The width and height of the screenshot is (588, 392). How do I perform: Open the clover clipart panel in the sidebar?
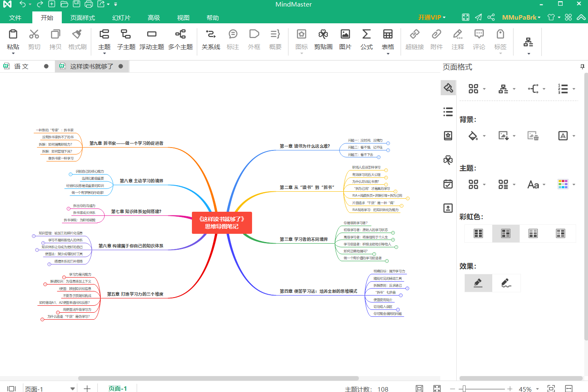[448, 160]
